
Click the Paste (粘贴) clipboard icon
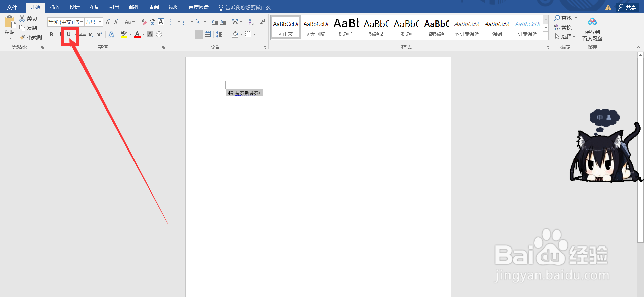(10, 23)
